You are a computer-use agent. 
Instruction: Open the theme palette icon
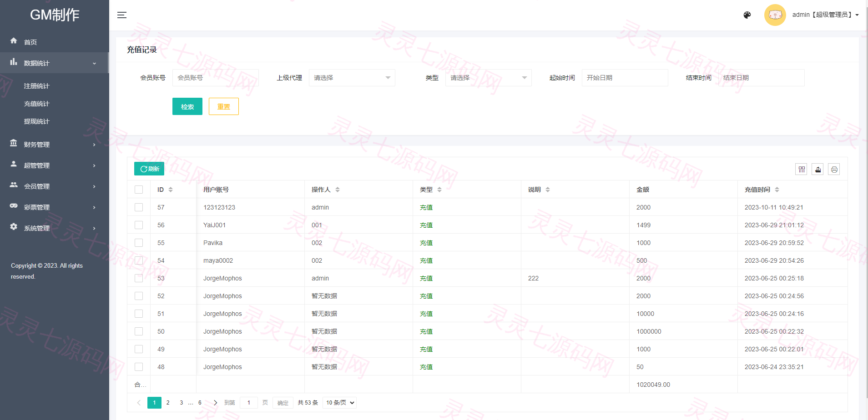(x=747, y=15)
